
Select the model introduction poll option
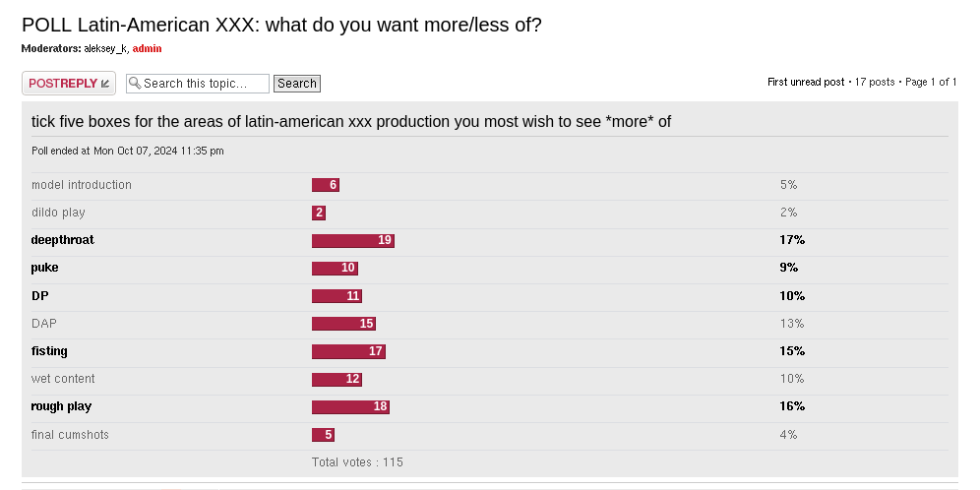point(82,185)
